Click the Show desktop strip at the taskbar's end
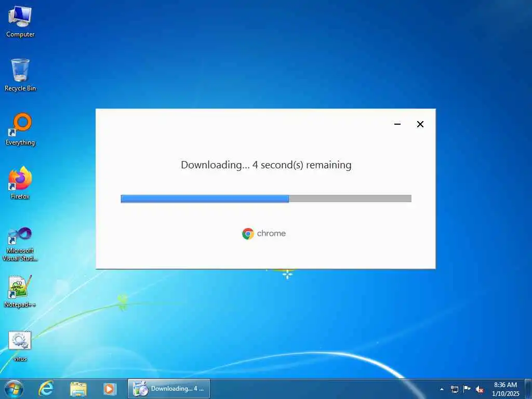This screenshot has width=532, height=399. click(528, 389)
